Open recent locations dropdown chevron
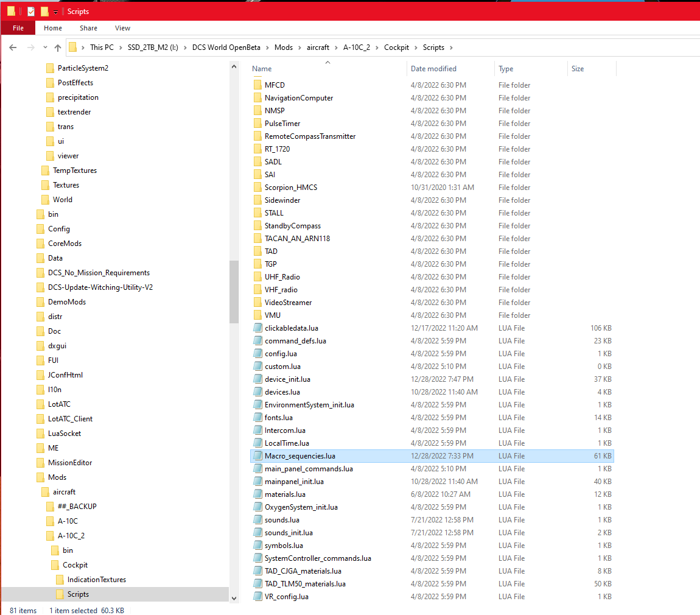This screenshot has width=700, height=615. pyautogui.click(x=44, y=47)
